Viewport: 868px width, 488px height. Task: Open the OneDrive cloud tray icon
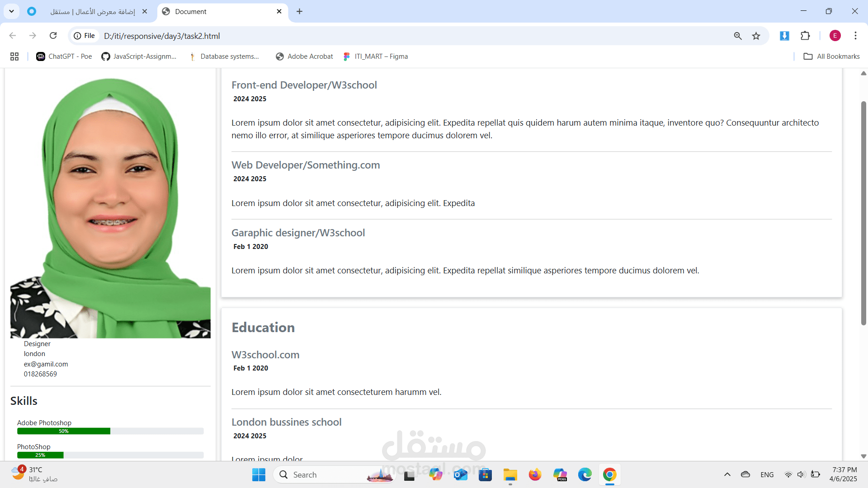tap(745, 474)
